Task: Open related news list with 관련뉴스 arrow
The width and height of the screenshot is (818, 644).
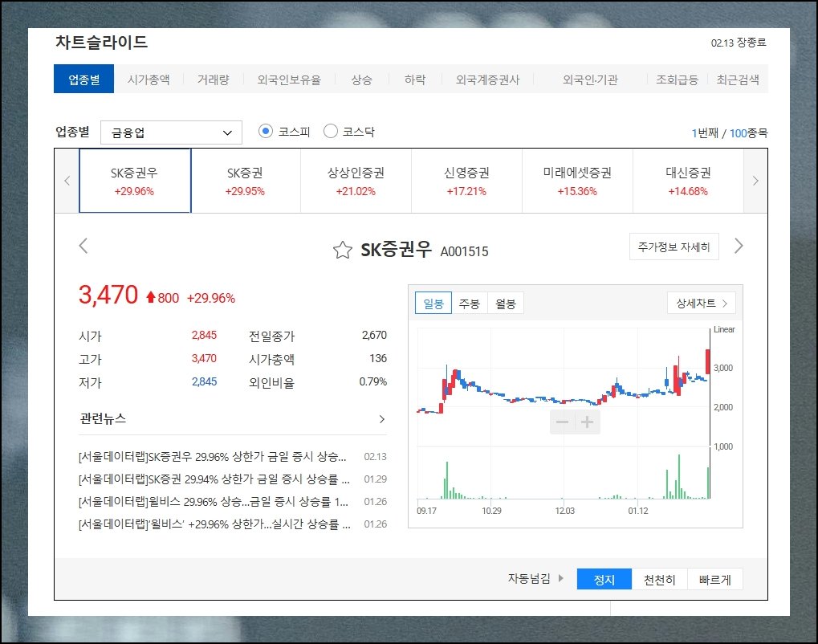Action: pyautogui.click(x=382, y=418)
